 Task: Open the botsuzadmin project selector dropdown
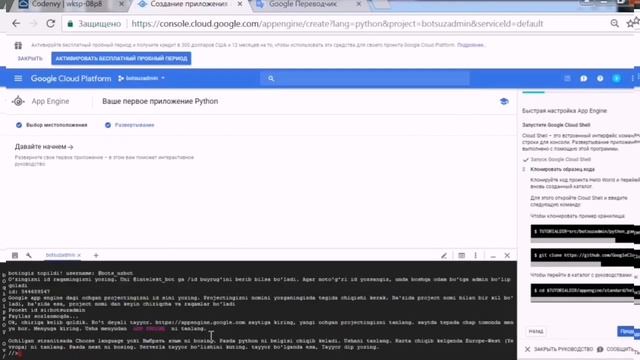point(141,78)
